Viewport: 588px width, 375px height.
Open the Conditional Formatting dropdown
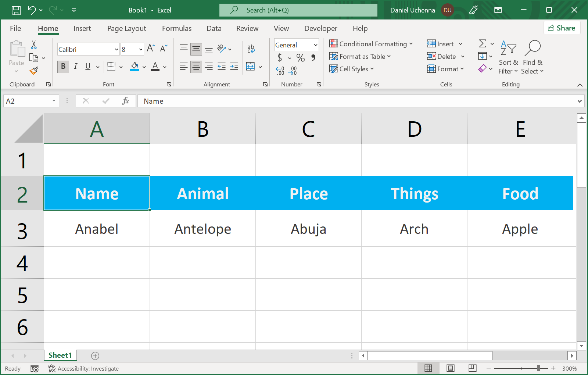tap(371, 44)
